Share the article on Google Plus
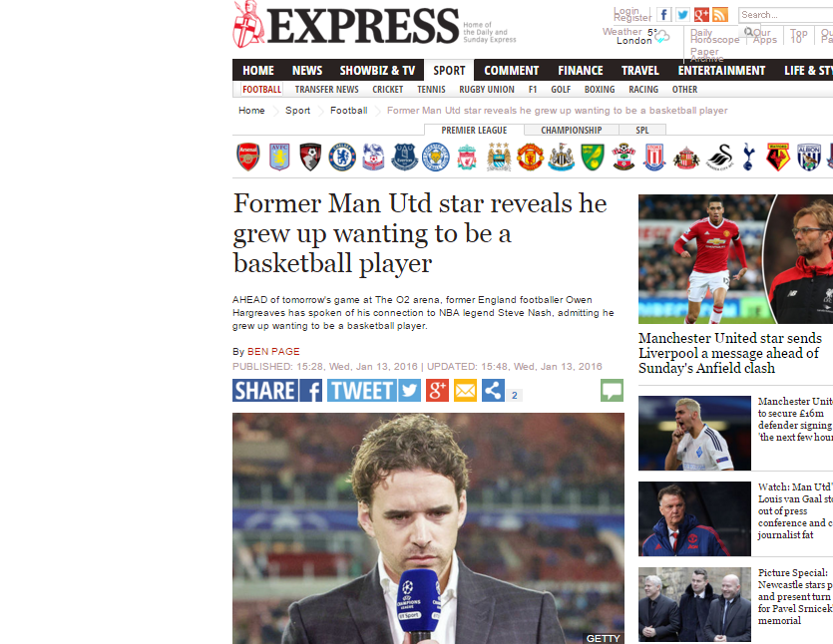The width and height of the screenshot is (833, 644). pyautogui.click(x=437, y=391)
